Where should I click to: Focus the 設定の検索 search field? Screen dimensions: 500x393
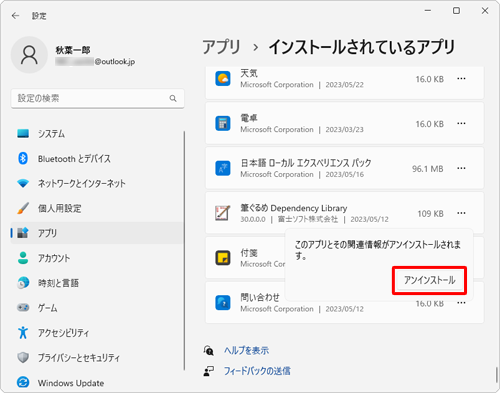coord(97,98)
